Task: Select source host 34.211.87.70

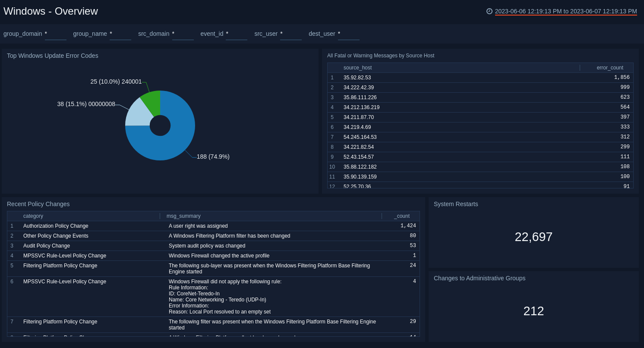Action: [359, 117]
